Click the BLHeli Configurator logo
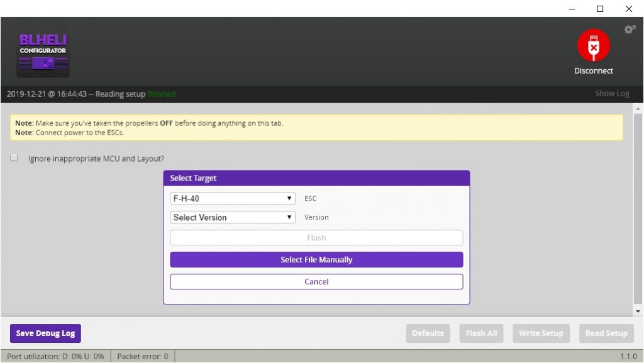The height and width of the screenshot is (363, 644). (43, 52)
